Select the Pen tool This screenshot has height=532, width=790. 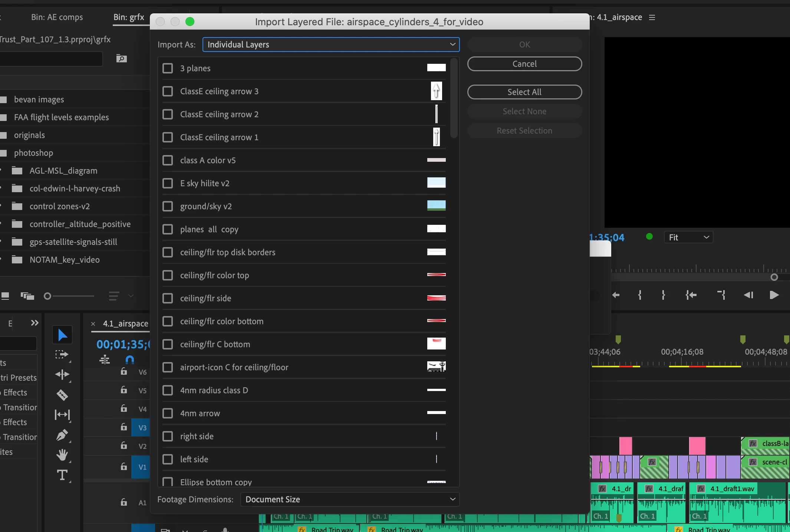(x=62, y=435)
